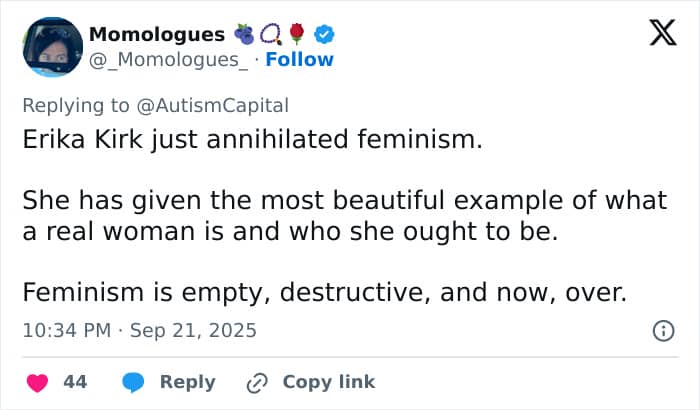
Task: Open the info circle icon beside timestamp
Action: pyautogui.click(x=662, y=331)
